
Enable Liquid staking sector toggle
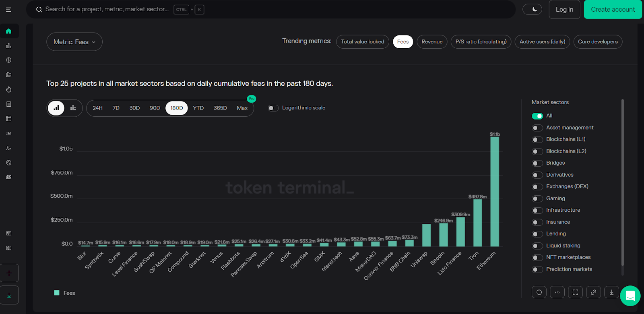537,246
